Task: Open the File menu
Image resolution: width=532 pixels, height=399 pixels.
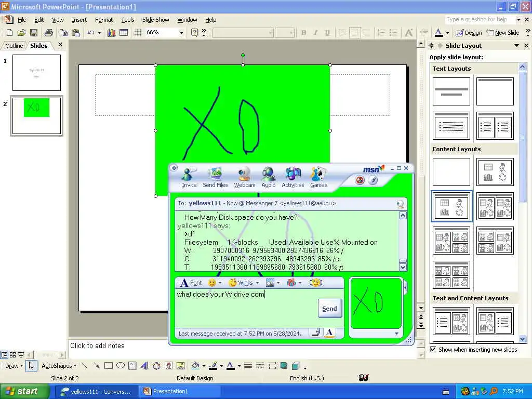Action: click(22, 20)
